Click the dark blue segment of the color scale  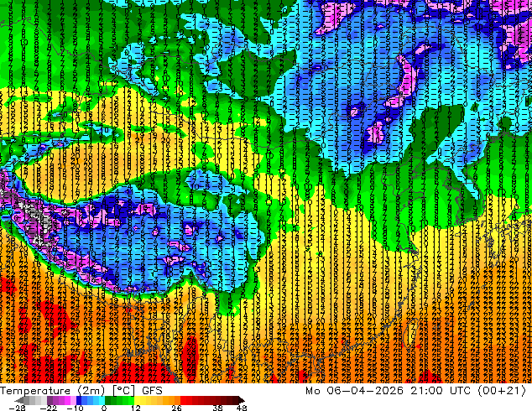tap(79, 400)
